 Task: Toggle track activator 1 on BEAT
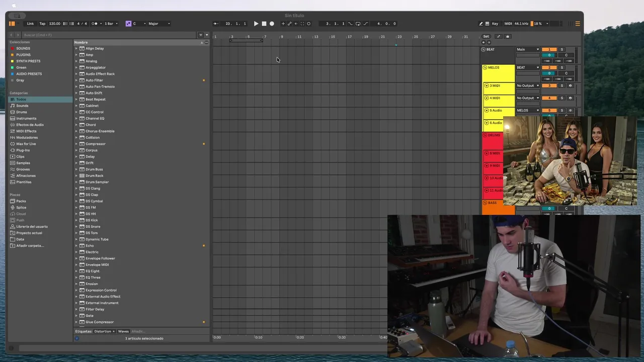tap(549, 49)
